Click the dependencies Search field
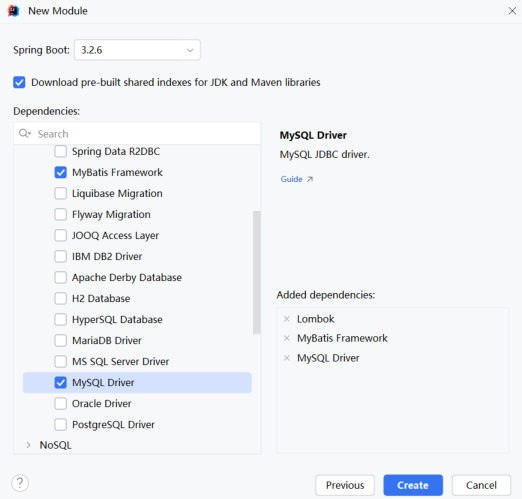This screenshot has height=499, width=522. pos(137,134)
